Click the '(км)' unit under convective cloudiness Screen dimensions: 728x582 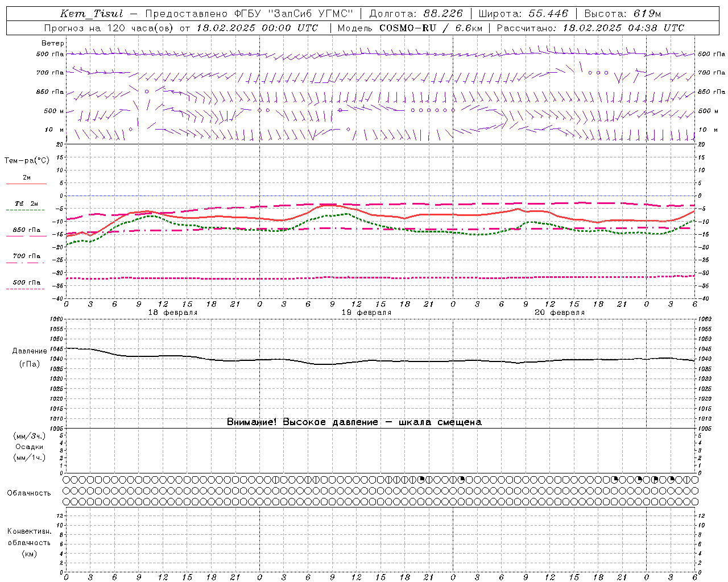pos(30,553)
